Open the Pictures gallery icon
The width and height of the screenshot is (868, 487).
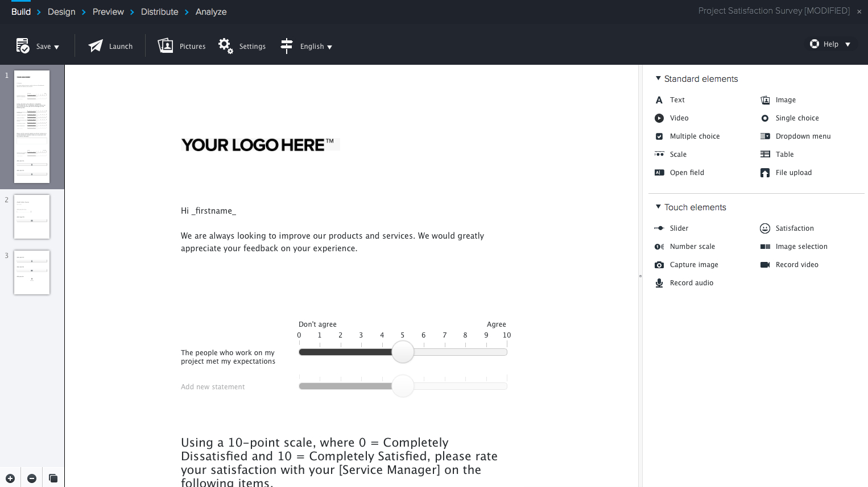(x=166, y=45)
